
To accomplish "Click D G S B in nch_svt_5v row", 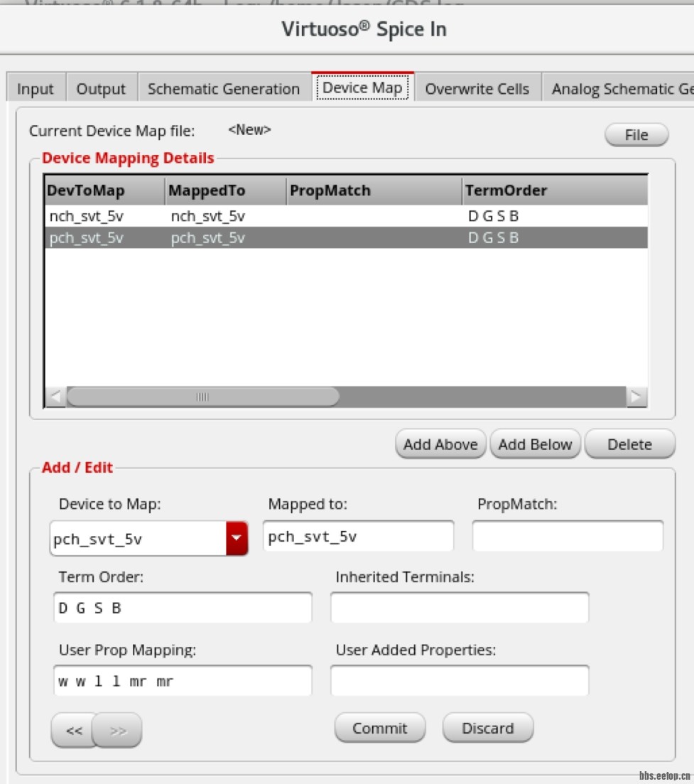I will click(493, 216).
